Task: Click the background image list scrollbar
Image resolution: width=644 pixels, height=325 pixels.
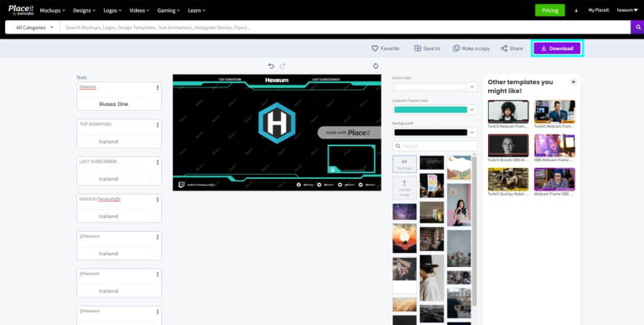Action: 475,230
